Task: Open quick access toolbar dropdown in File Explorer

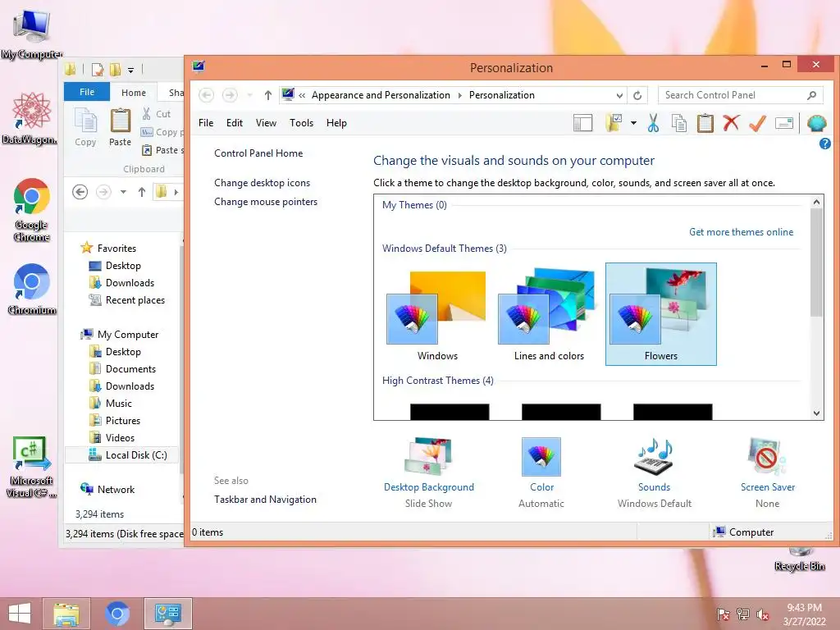Action: tap(130, 70)
